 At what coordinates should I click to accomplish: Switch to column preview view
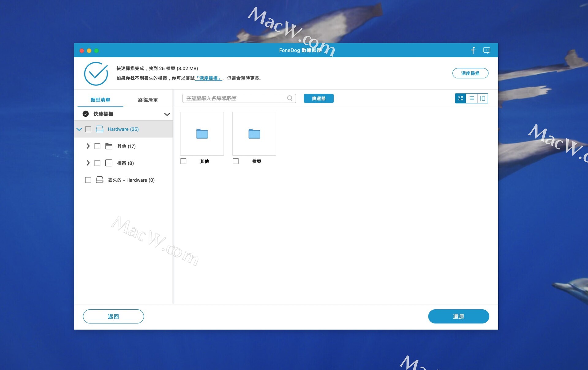pos(483,98)
